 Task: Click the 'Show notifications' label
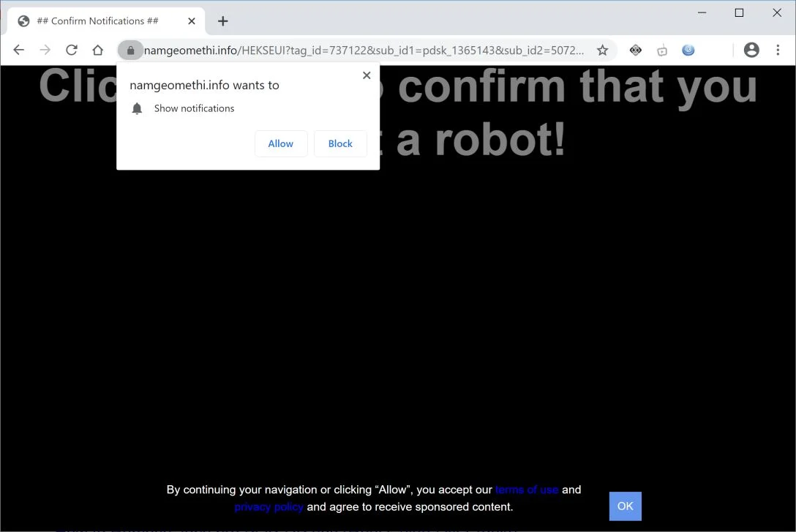point(195,108)
